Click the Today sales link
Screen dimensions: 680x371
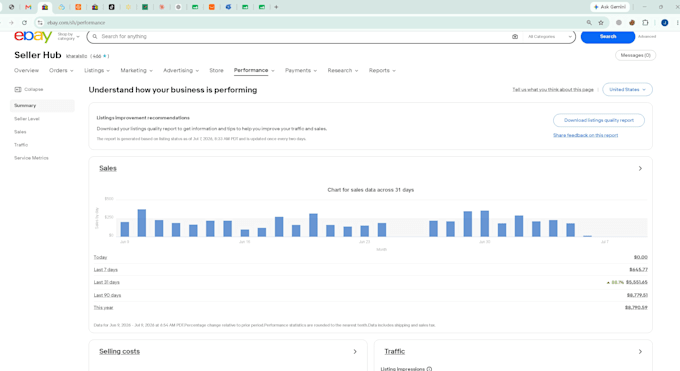coord(100,257)
